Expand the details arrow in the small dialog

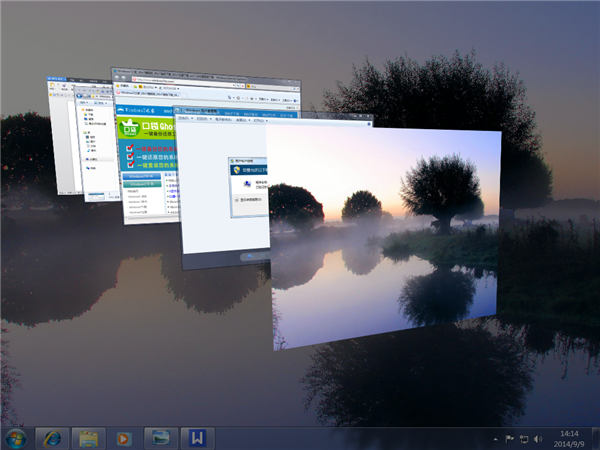235,199
